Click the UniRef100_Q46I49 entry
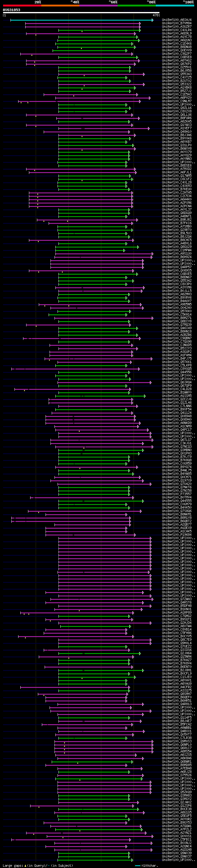The width and height of the screenshot is (197, 868). point(177,328)
